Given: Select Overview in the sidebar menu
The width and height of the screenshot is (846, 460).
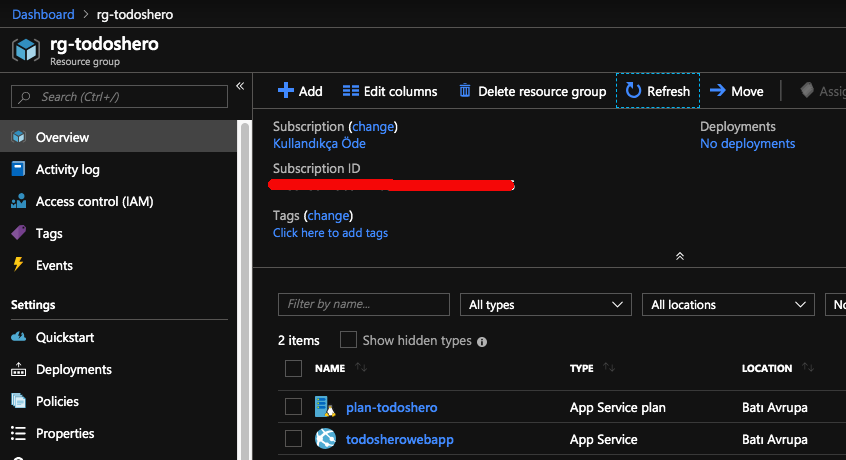Looking at the screenshot, I should click(x=118, y=137).
